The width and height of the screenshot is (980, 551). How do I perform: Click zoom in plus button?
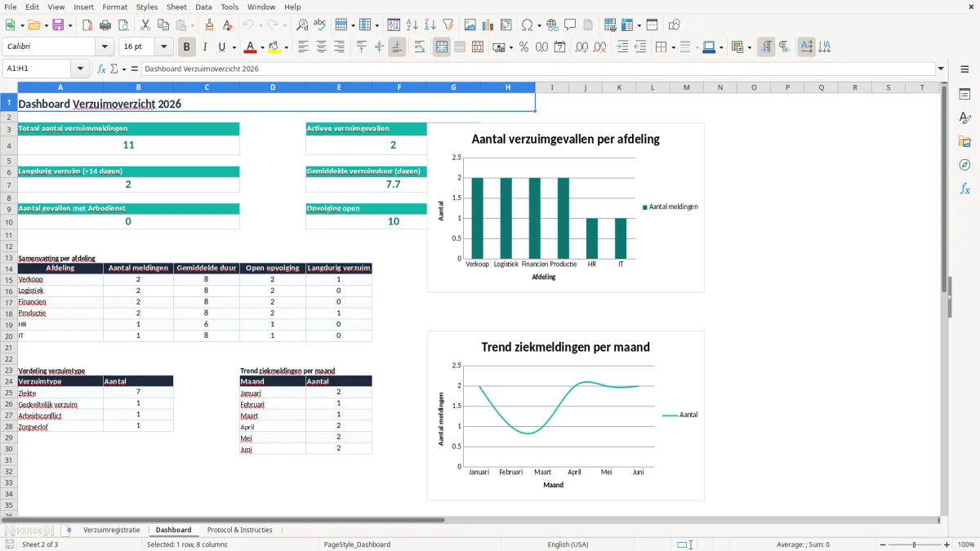pos(947,544)
